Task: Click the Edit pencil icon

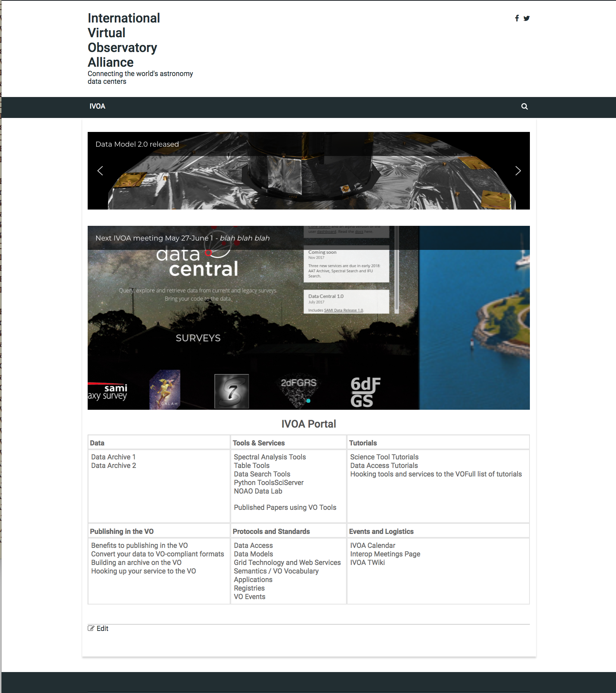Action: pyautogui.click(x=91, y=628)
